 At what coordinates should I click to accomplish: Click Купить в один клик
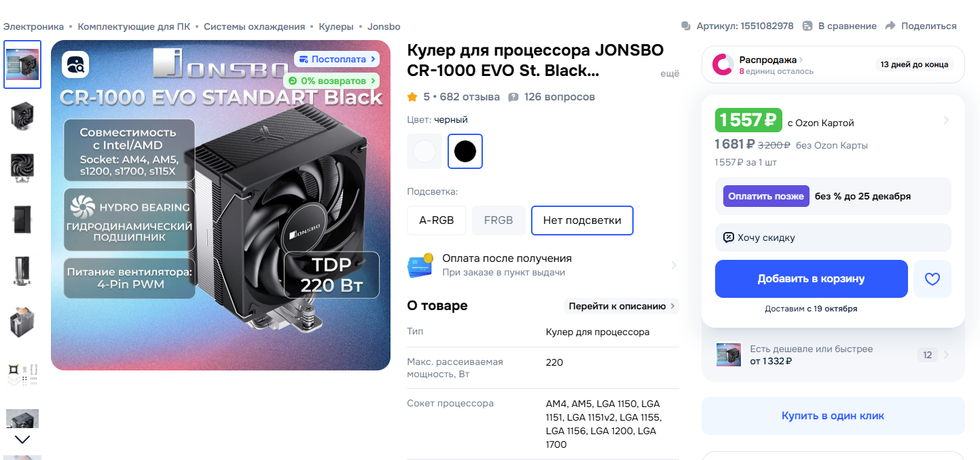pos(833,416)
